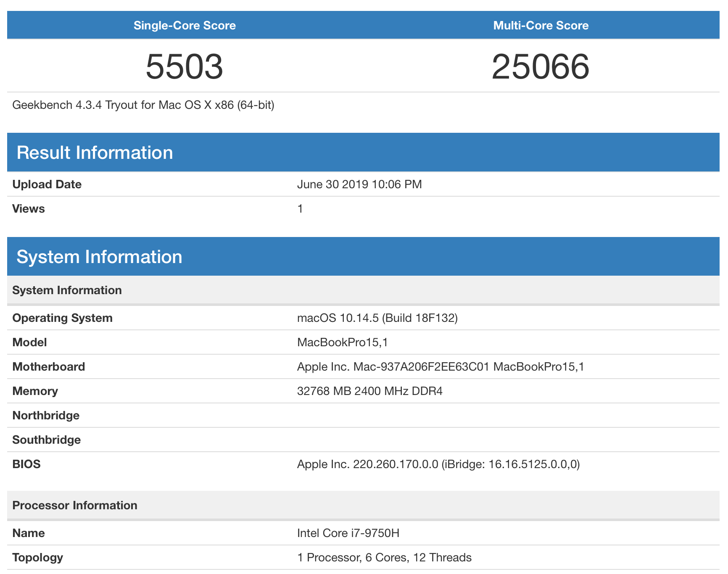Click the blue System Information section header
Image resolution: width=728 pixels, height=574 pixels.
pos(363,256)
